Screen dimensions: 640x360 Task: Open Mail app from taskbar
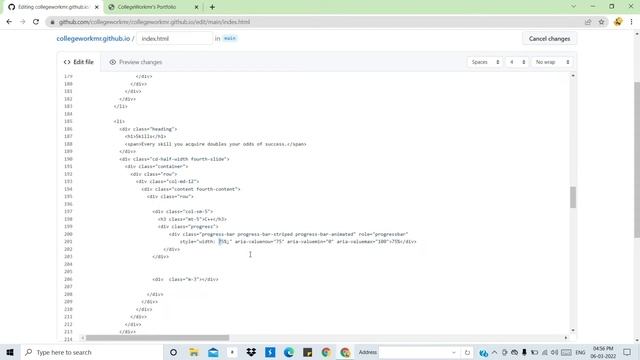click(x=213, y=352)
